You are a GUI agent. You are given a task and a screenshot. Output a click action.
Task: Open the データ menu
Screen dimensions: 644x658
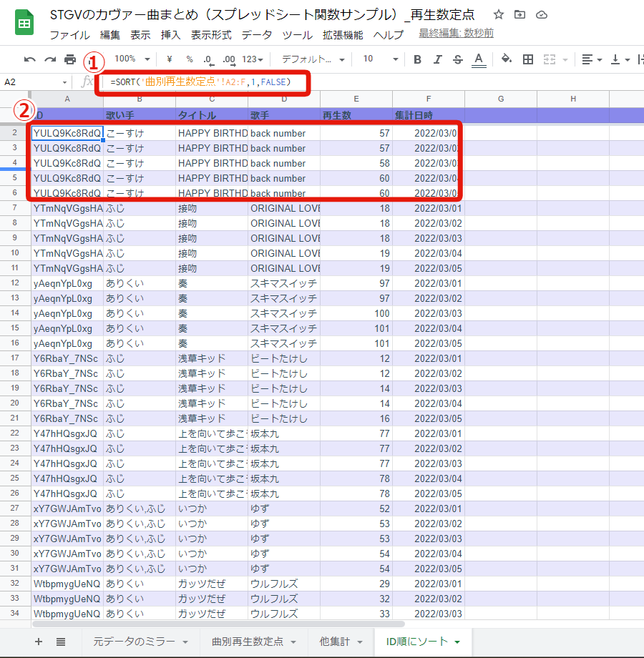coord(256,34)
